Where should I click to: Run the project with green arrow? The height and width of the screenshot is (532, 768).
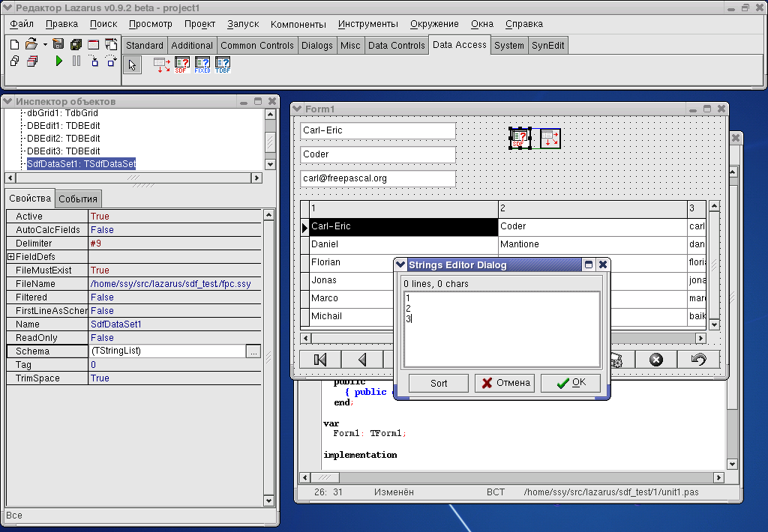(59, 61)
